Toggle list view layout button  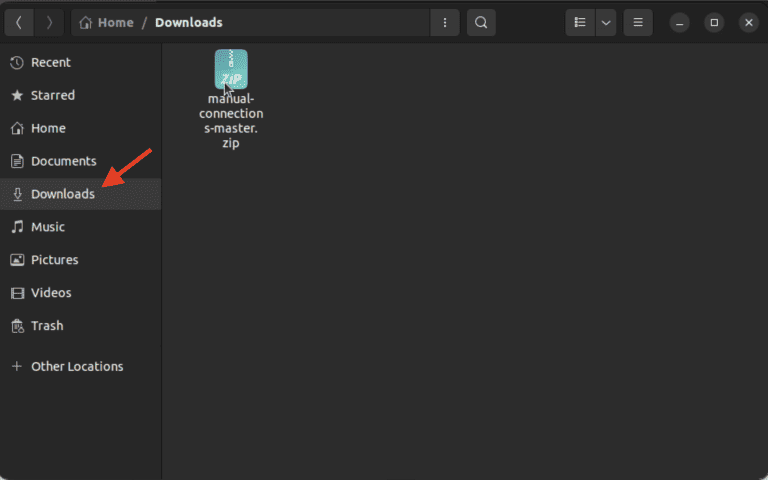[x=580, y=22]
